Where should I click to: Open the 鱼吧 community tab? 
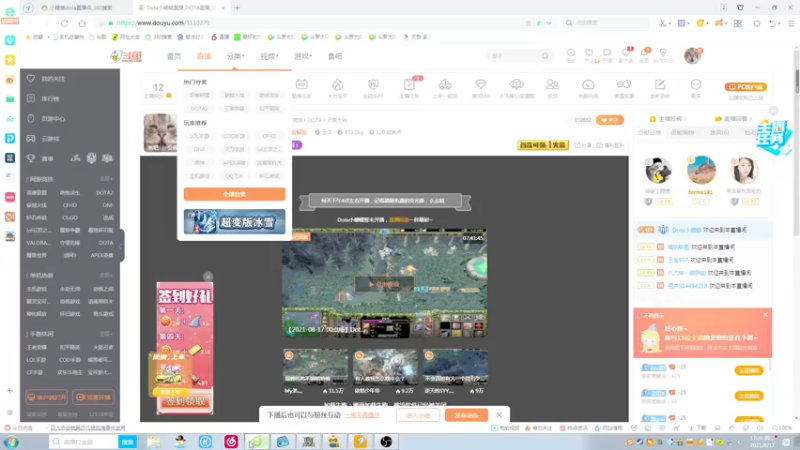(335, 56)
